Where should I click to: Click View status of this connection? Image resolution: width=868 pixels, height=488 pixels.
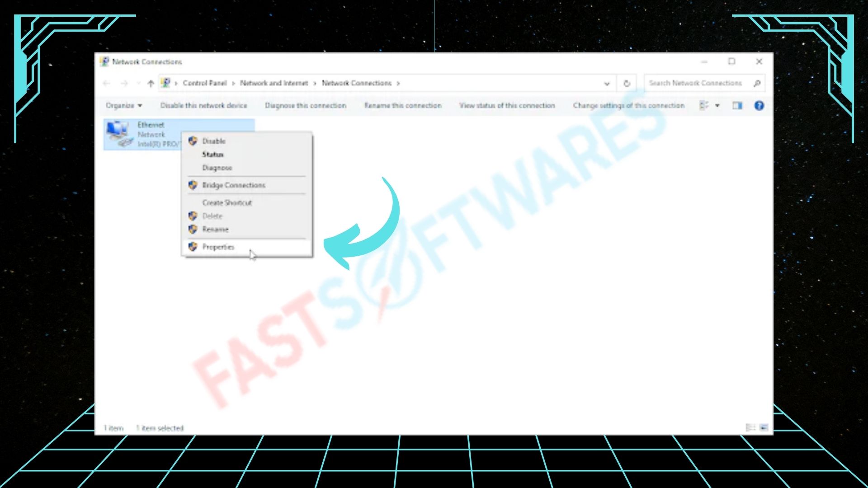pos(507,105)
